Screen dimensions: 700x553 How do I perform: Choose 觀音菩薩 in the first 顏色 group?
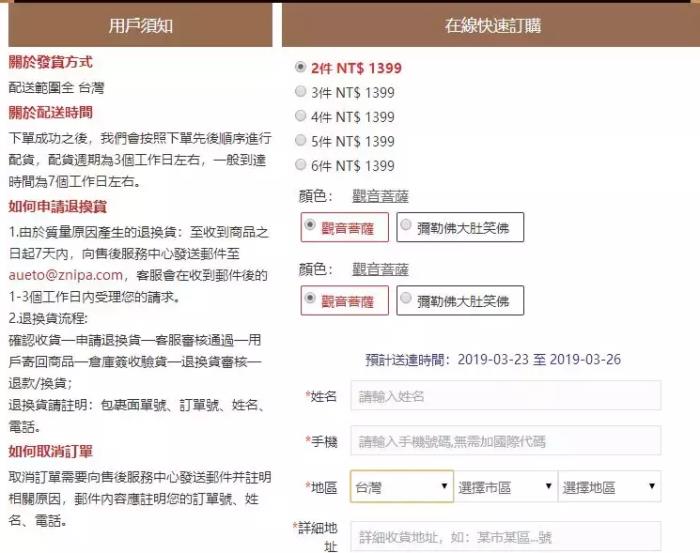pyautogui.click(x=344, y=227)
